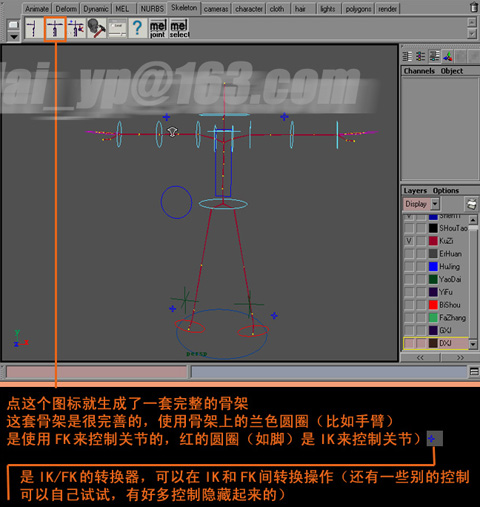
Task: Open the Channels menu
Action: click(x=419, y=71)
